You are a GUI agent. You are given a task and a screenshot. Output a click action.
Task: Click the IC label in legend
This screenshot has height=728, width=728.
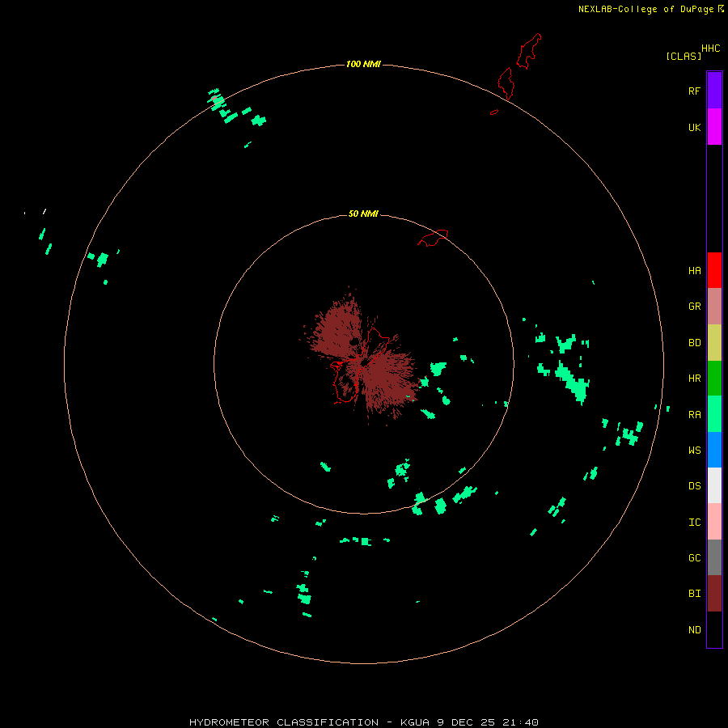point(694,523)
